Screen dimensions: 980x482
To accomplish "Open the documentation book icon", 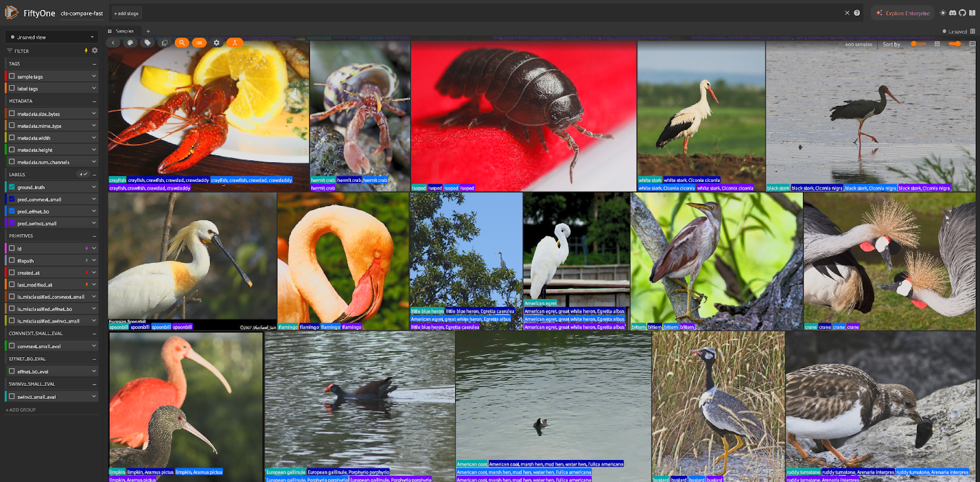I will [972, 13].
